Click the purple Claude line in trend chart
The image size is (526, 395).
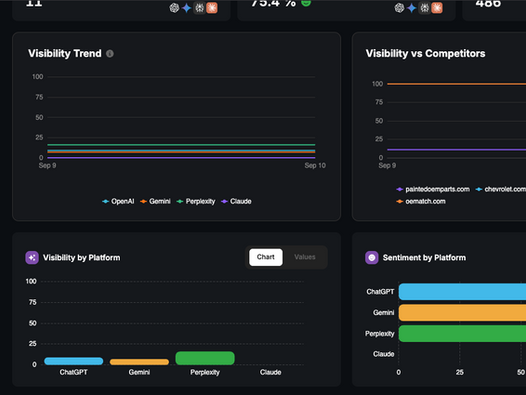(181, 157)
